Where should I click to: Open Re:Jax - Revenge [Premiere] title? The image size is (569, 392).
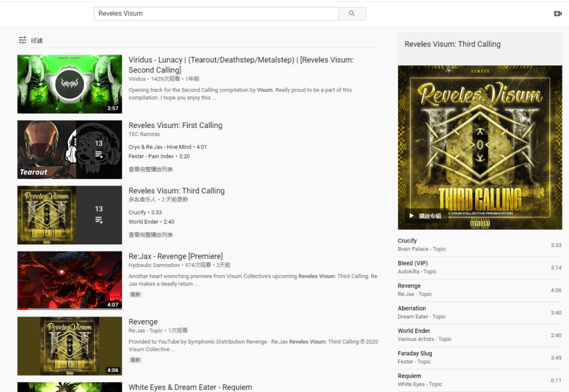pos(175,256)
